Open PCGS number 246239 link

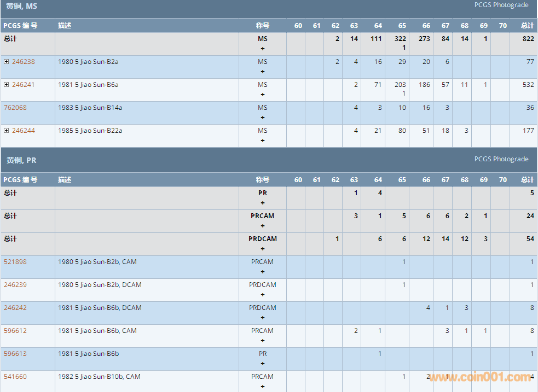(15, 285)
